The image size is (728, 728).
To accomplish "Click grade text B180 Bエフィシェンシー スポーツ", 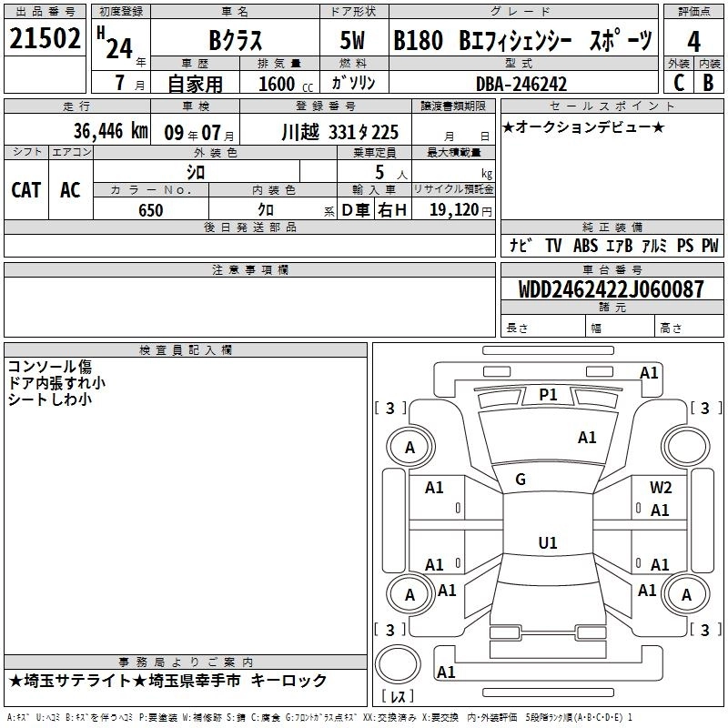I will 522,40.
